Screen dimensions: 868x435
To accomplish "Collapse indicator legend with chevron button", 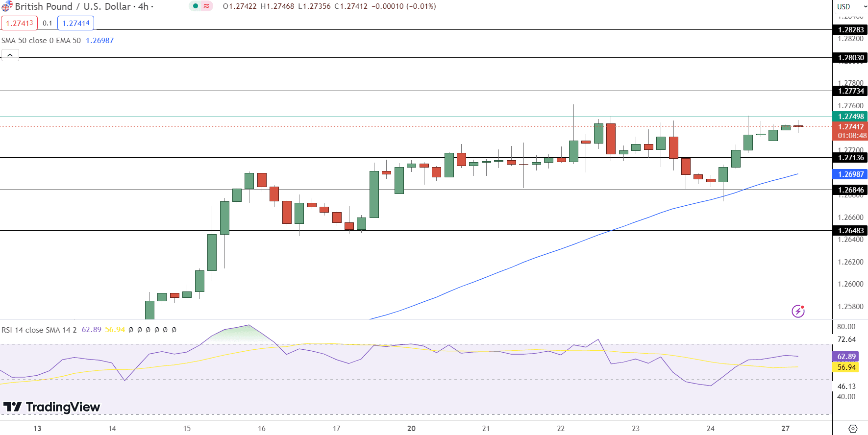I will [x=10, y=55].
